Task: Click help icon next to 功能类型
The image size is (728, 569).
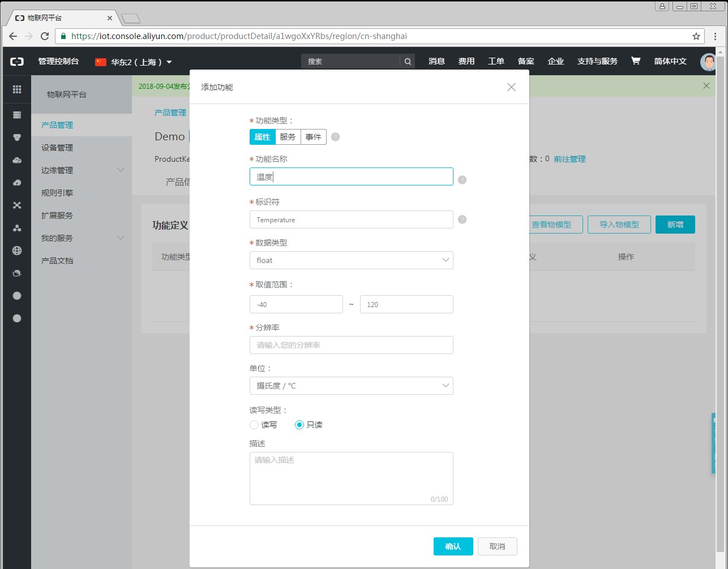Action: coord(335,137)
